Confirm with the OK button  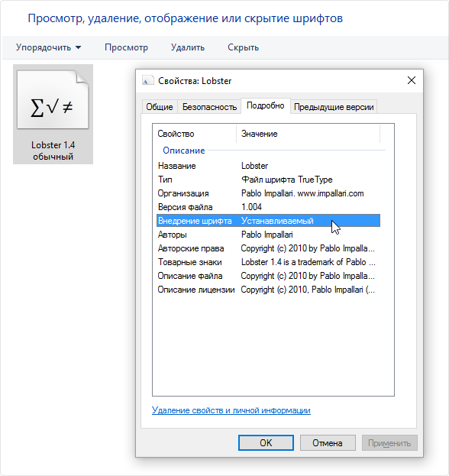[266, 443]
